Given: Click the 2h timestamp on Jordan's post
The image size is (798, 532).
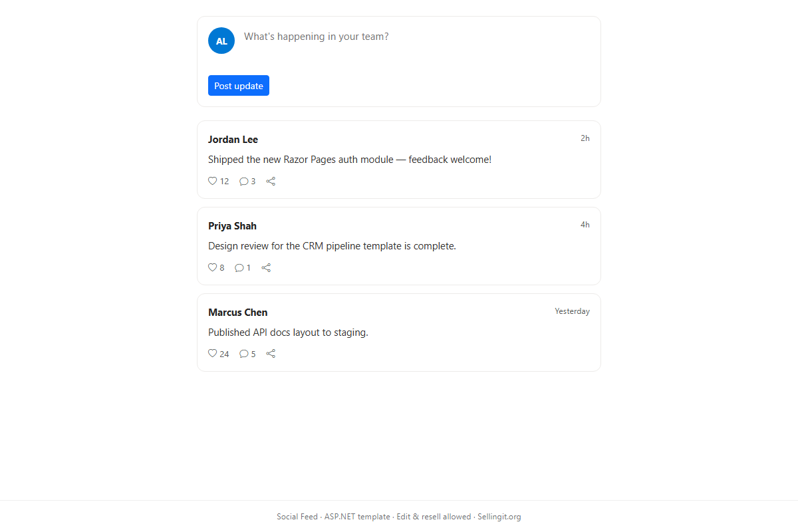Looking at the screenshot, I should coord(585,138).
